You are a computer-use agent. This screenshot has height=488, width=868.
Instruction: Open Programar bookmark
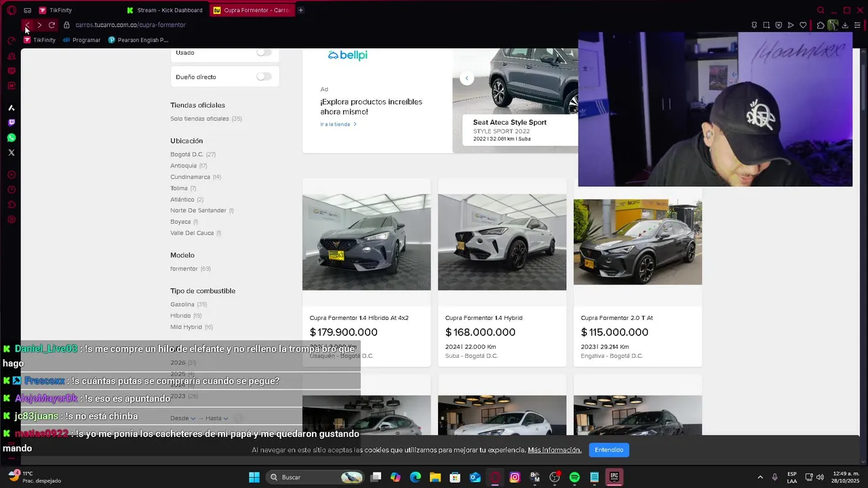click(81, 40)
